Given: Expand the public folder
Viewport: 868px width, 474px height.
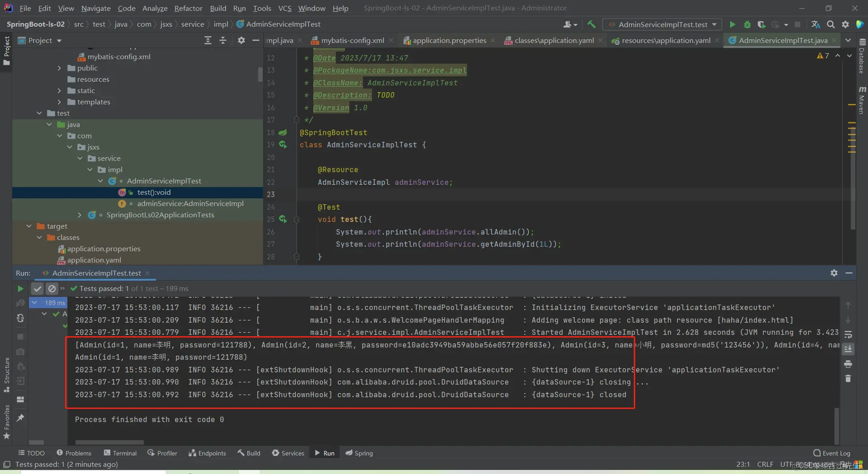Looking at the screenshot, I should point(59,68).
